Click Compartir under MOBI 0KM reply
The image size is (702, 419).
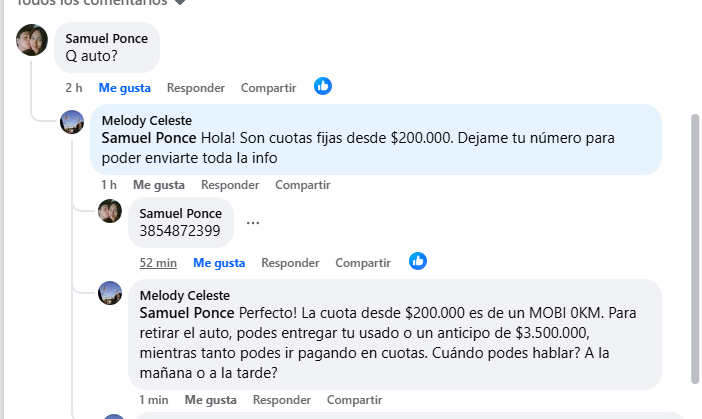click(355, 400)
